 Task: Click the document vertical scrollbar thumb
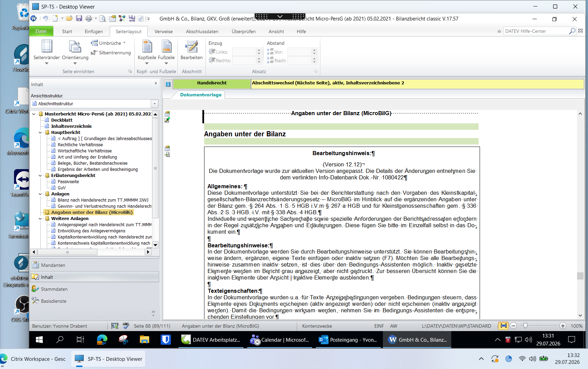(x=580, y=276)
